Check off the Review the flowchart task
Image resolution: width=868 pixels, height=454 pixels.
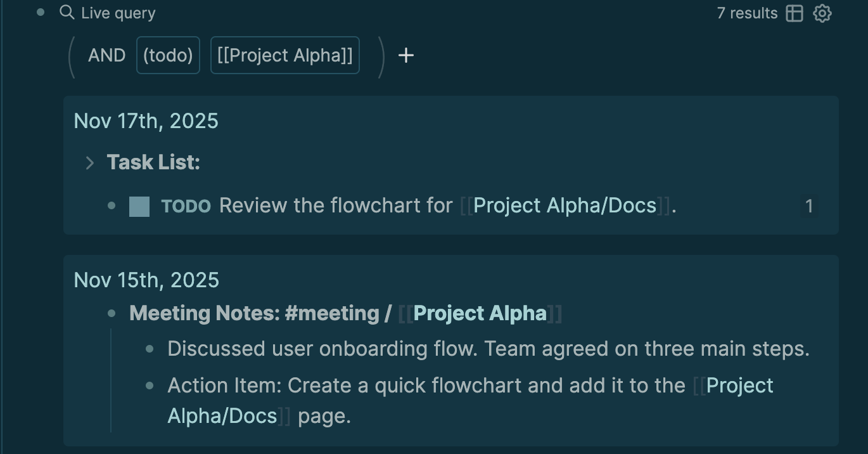pos(139,207)
